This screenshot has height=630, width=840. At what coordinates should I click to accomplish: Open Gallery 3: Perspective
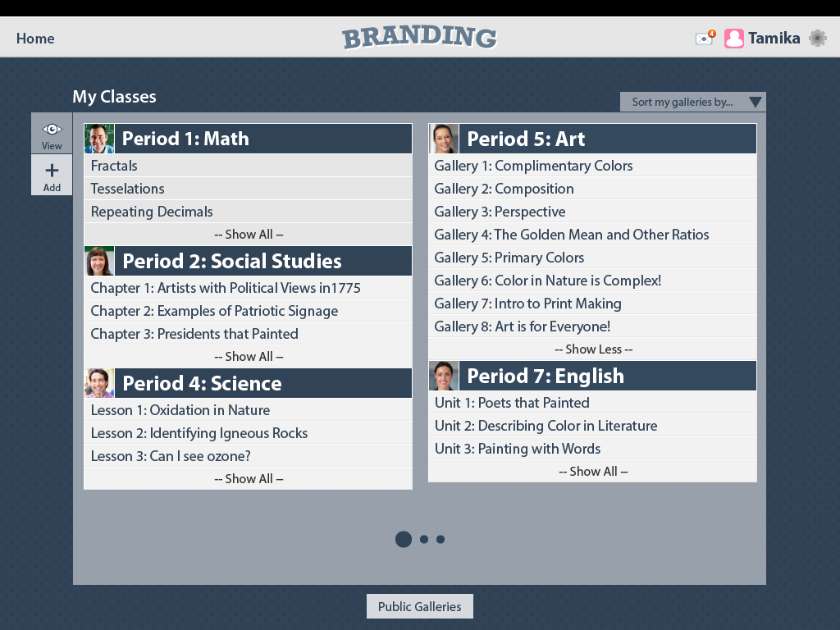tap(500, 212)
